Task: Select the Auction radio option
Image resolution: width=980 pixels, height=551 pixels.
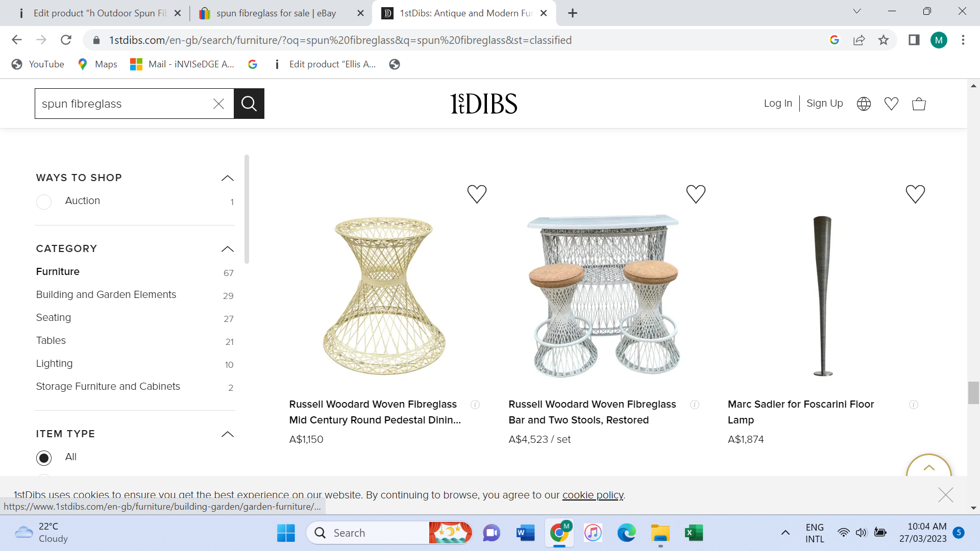Action: point(44,202)
